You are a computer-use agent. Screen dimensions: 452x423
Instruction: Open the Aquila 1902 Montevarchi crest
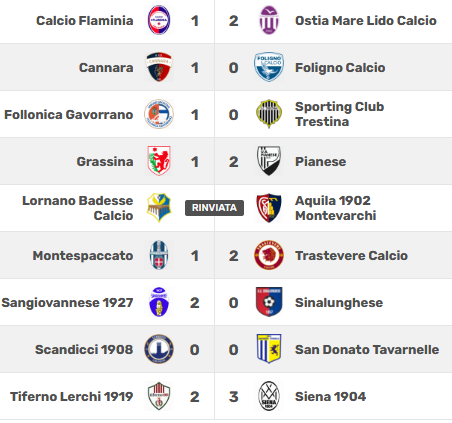click(269, 208)
